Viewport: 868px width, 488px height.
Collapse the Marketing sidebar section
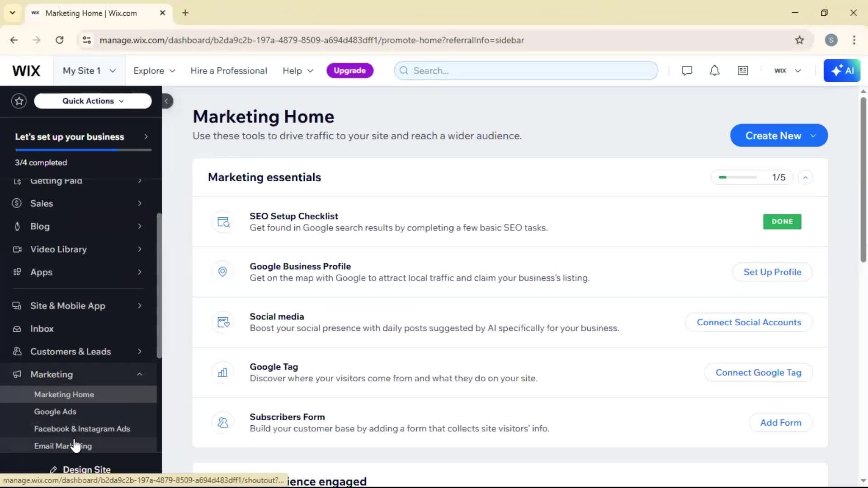(x=140, y=375)
